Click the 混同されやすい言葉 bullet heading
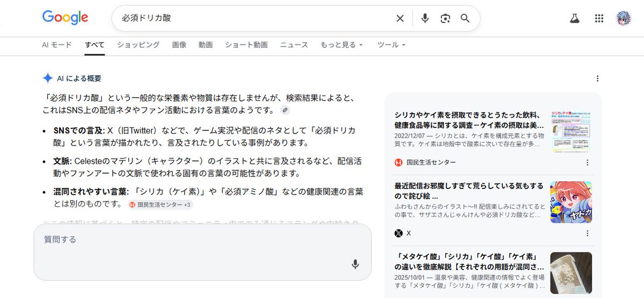 (91, 192)
